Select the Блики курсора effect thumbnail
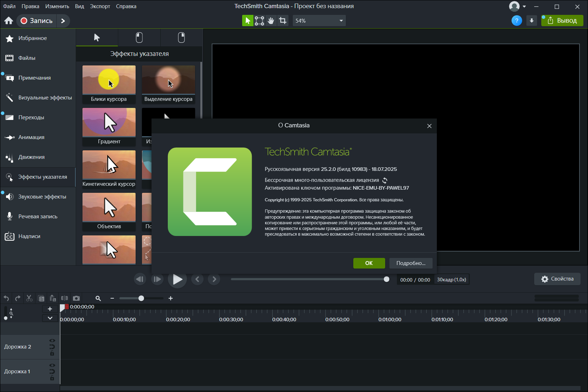588x392 pixels. (109, 85)
